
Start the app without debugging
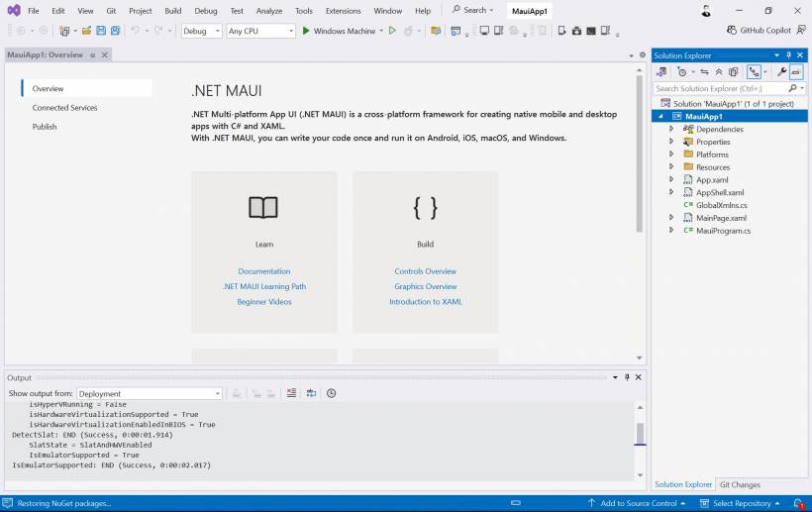coord(392,31)
